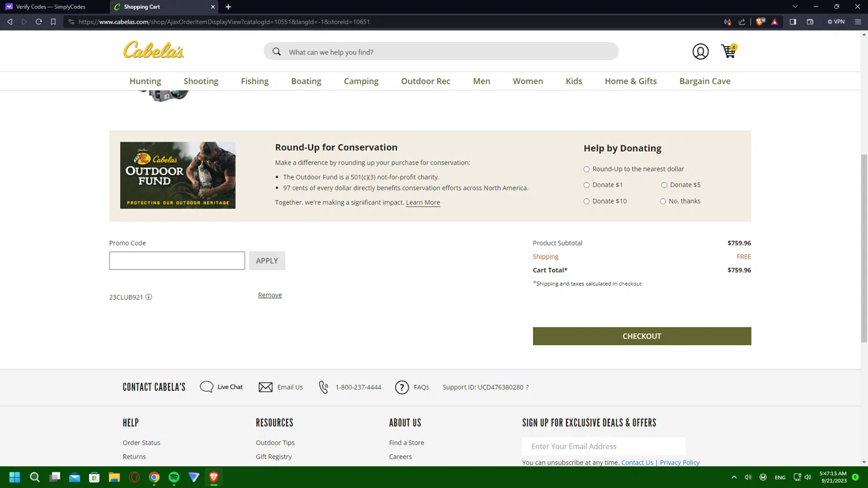Screen dimensions: 868x488
Task: Open the Women menu
Action: 528,81
